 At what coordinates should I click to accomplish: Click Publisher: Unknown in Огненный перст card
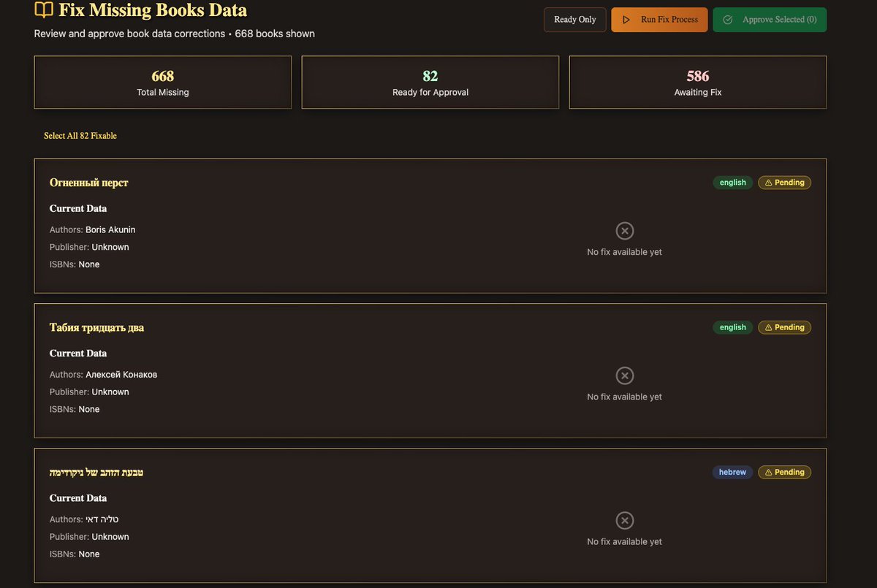89,247
